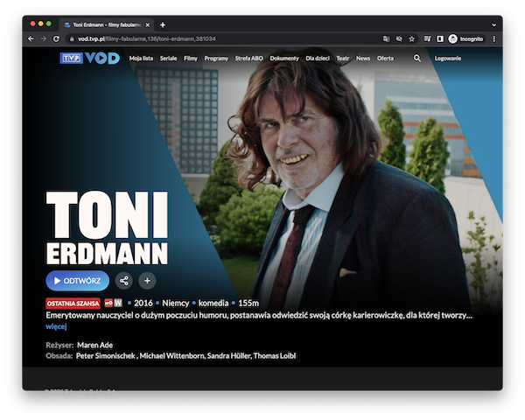Click the crossed-eye tracking protection icon
The height and width of the screenshot is (420, 525).
[399, 39]
